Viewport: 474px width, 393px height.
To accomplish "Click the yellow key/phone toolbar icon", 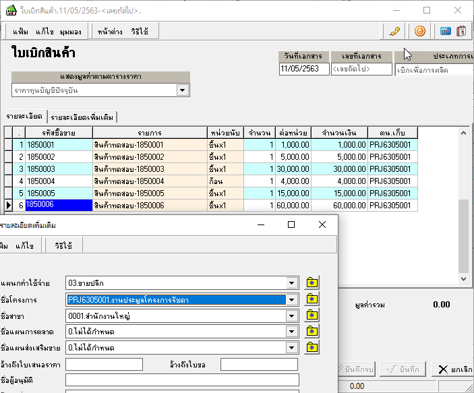I will [395, 31].
